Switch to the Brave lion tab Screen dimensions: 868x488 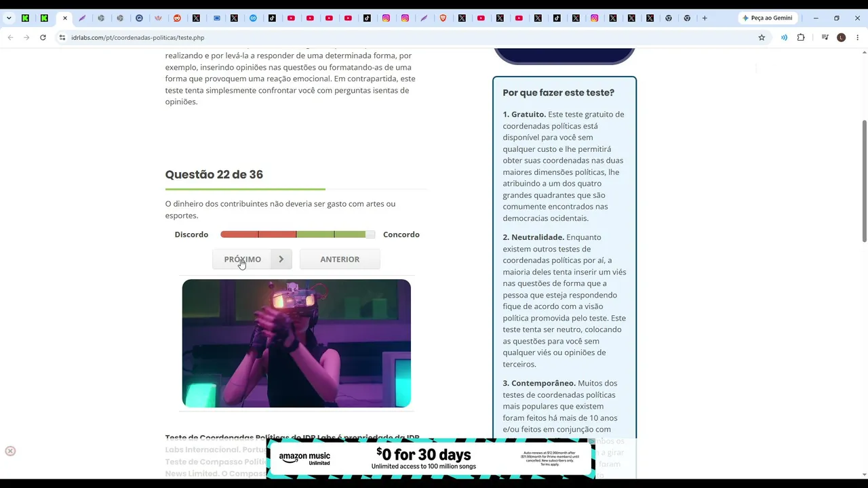443,18
